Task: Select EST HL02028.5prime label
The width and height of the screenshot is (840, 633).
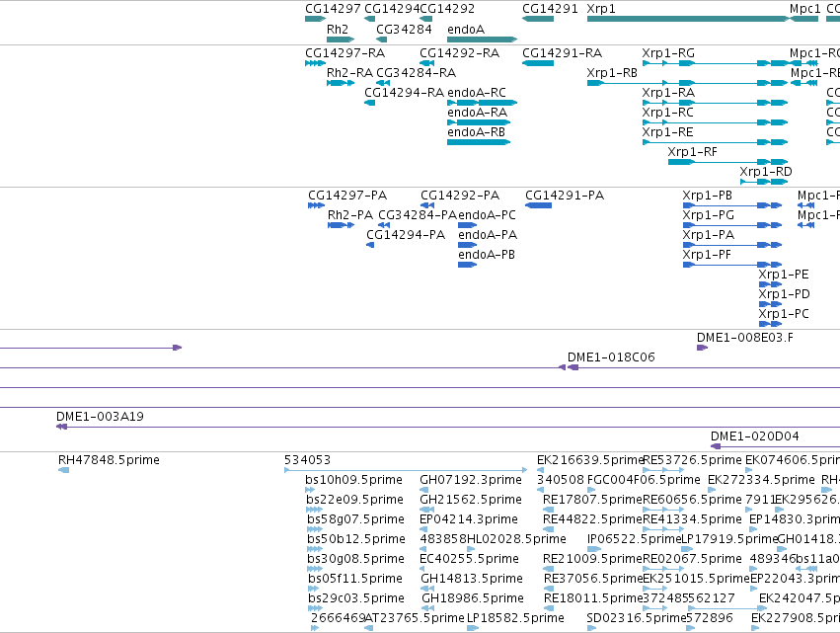Action: tap(516, 538)
